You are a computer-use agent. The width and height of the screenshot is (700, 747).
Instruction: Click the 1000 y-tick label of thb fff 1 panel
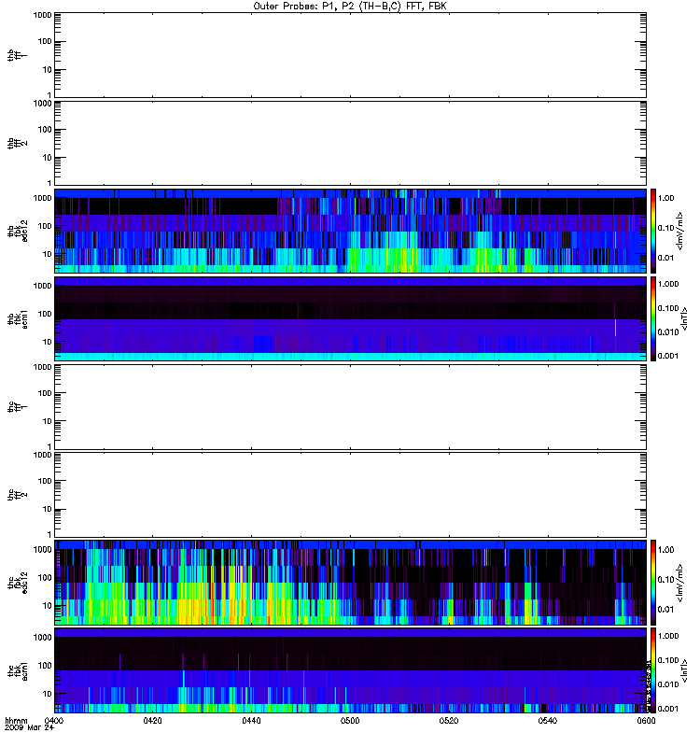point(42,15)
